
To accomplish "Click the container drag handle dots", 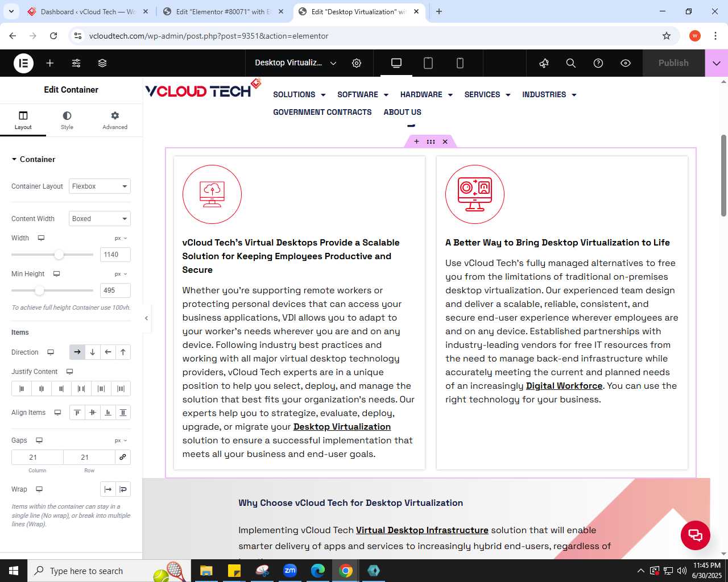I will 431,142.
